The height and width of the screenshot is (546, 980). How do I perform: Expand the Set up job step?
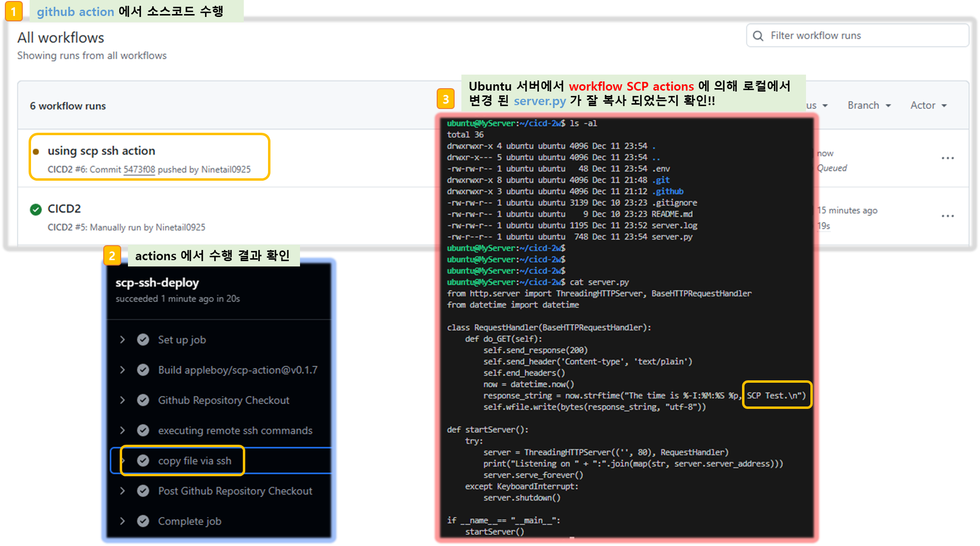(x=123, y=340)
